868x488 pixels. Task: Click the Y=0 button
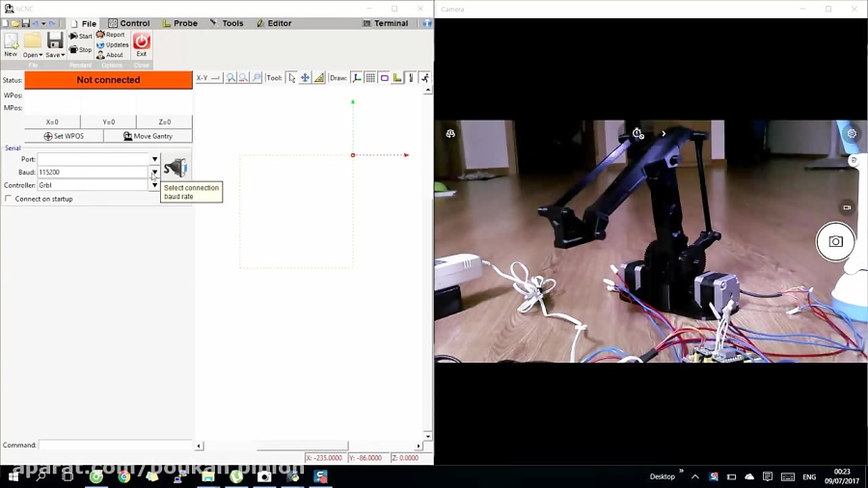point(108,122)
